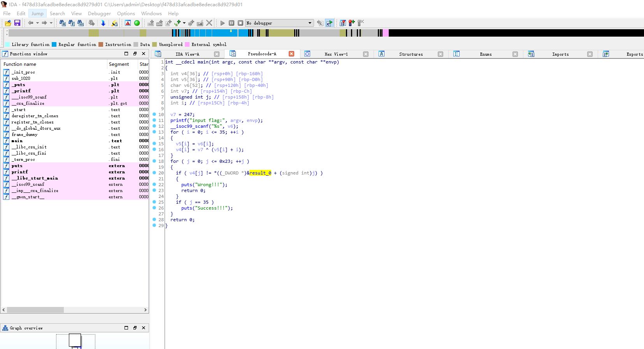The width and height of the screenshot is (644, 349).
Task: Open the View menu
Action: [76, 13]
